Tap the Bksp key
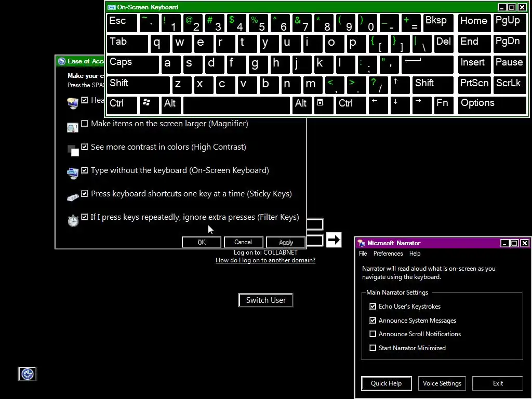This screenshot has width=532, height=399. (x=438, y=23)
